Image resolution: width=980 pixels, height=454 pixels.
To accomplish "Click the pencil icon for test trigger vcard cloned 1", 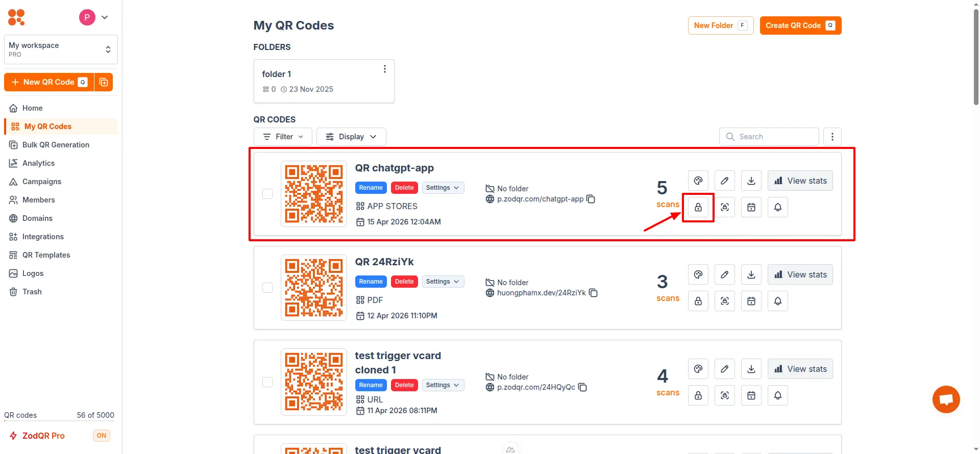I will (x=725, y=369).
